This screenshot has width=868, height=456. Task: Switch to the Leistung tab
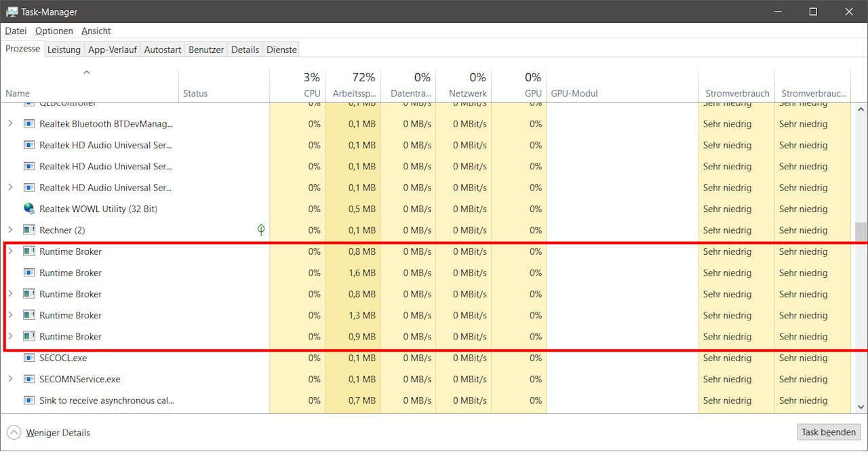pos(64,49)
